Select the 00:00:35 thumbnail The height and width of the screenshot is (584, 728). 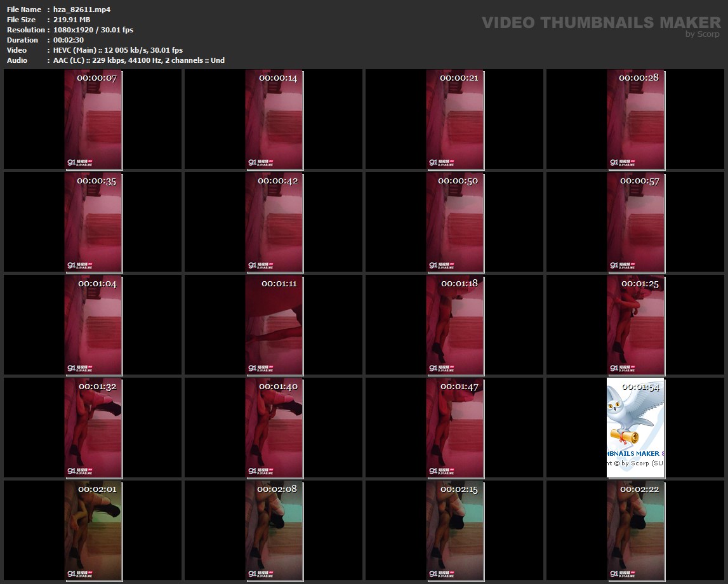click(93, 222)
